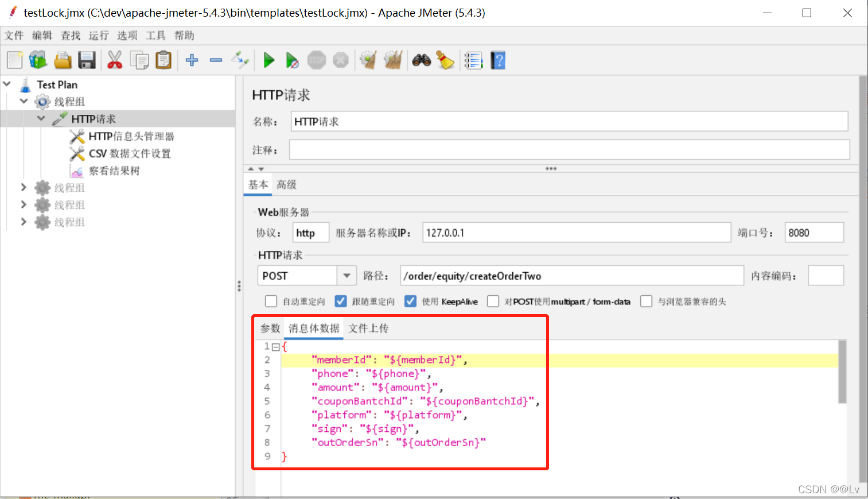
Task: Open the 帮助 menu
Action: pos(184,36)
